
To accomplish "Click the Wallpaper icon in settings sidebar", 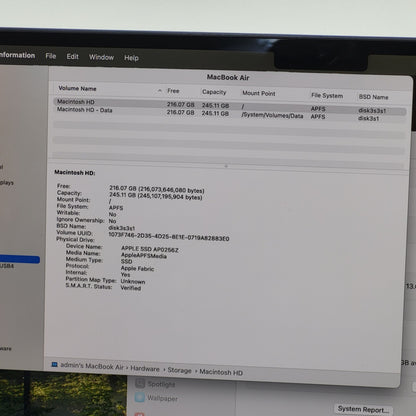I will coord(140,397).
